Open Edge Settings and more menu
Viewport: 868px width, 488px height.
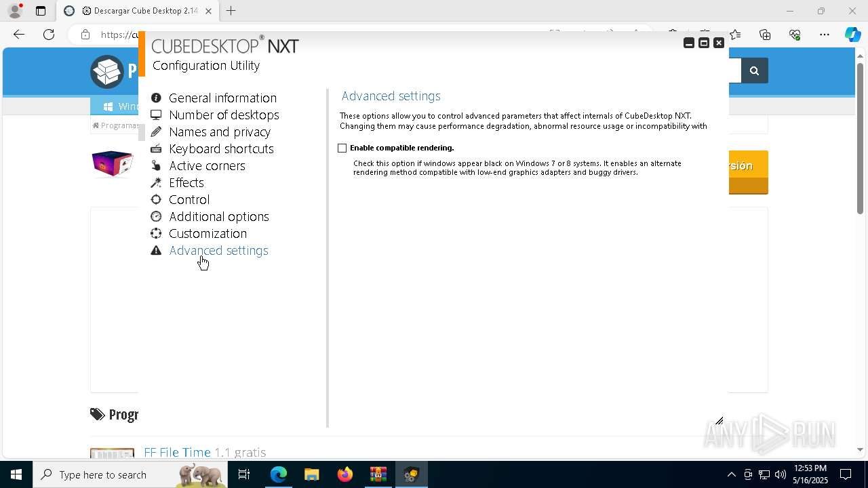pos(825,35)
